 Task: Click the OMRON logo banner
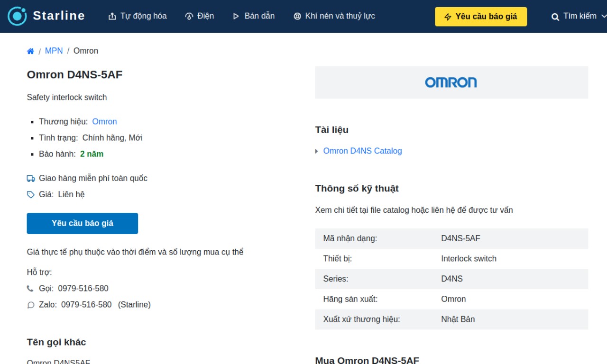451,82
